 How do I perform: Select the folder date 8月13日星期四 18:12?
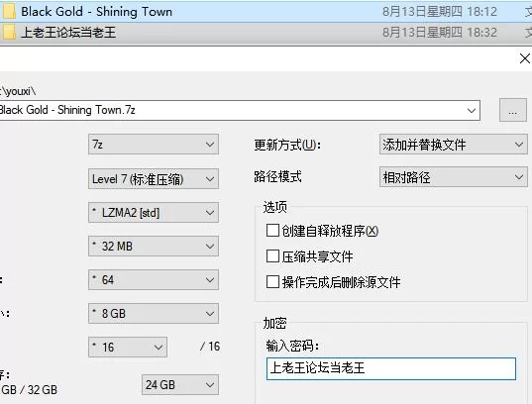click(440, 12)
